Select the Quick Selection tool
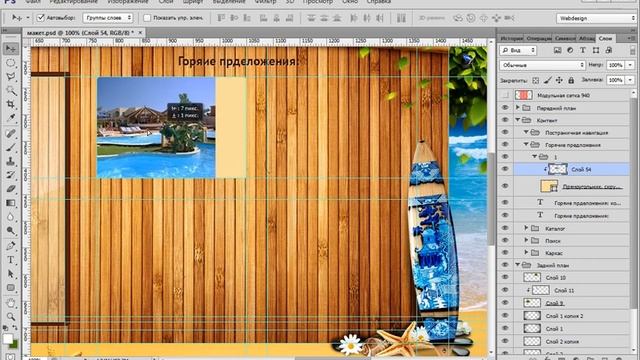 11,91
